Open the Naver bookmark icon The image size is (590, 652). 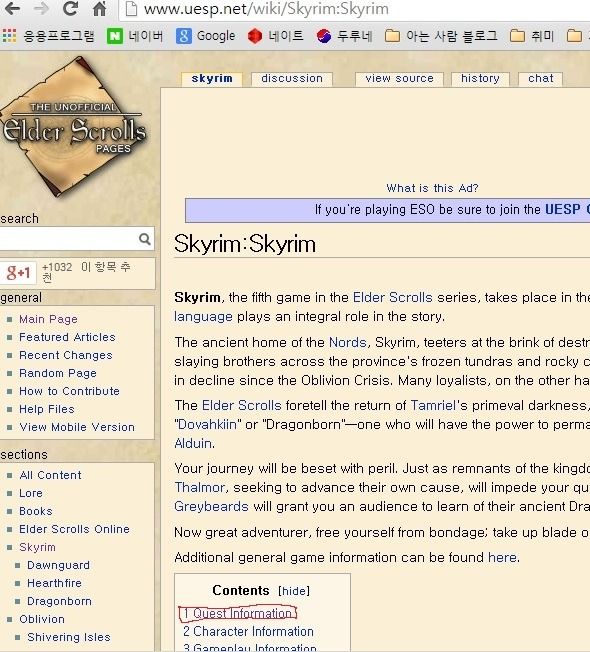pos(114,36)
